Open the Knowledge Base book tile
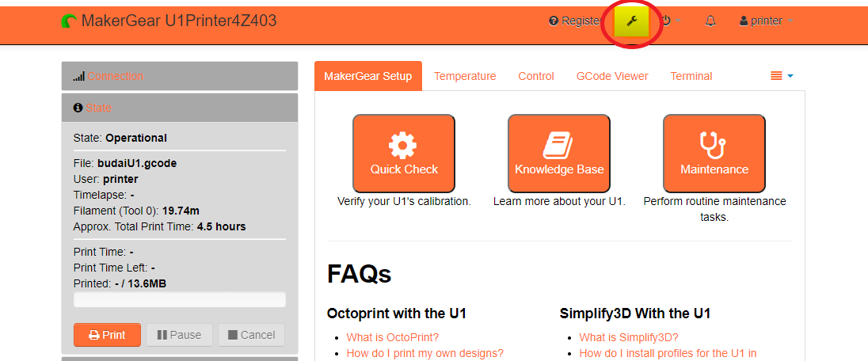 click(x=559, y=154)
